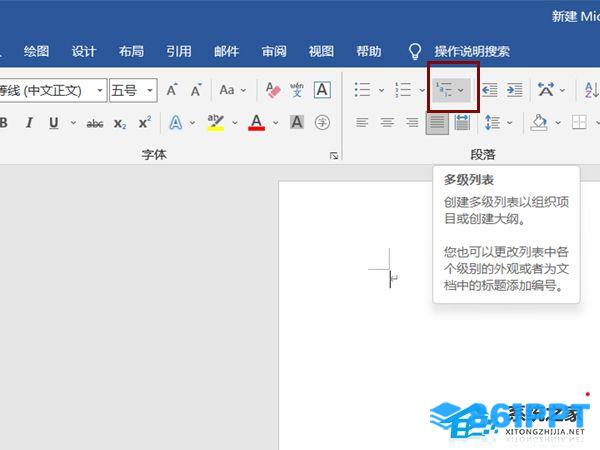
Task: Click the lightbulb Tell Me icon
Action: click(x=415, y=51)
